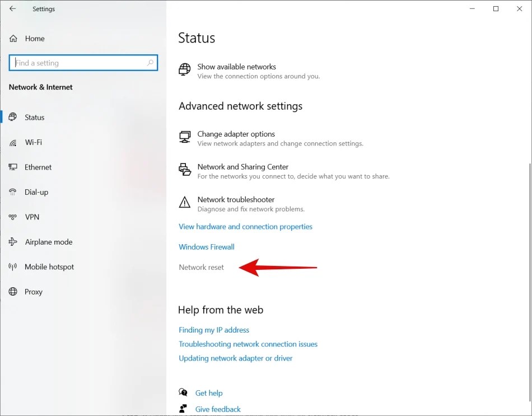
Task: Open Airplane mode settings
Action: click(x=48, y=242)
